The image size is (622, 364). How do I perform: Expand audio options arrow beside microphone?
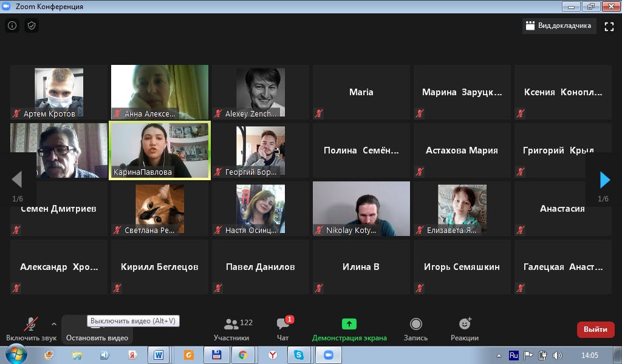point(54,324)
